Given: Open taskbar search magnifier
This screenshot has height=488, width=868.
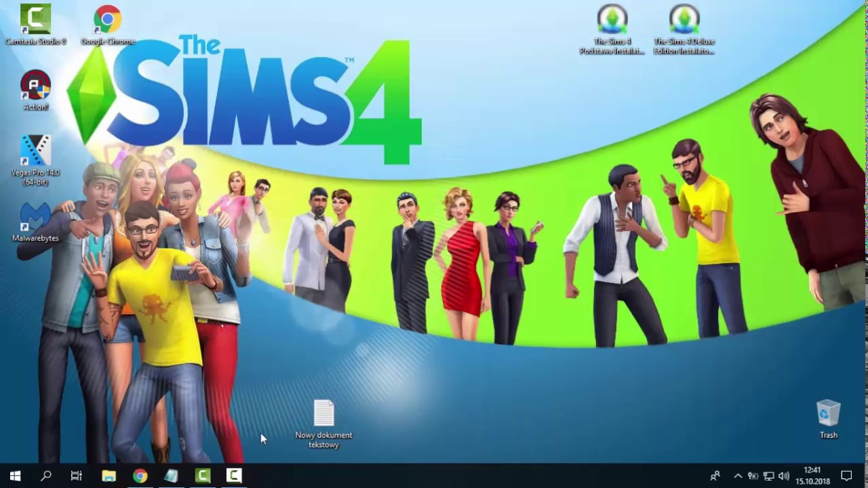Looking at the screenshot, I should click(x=45, y=476).
